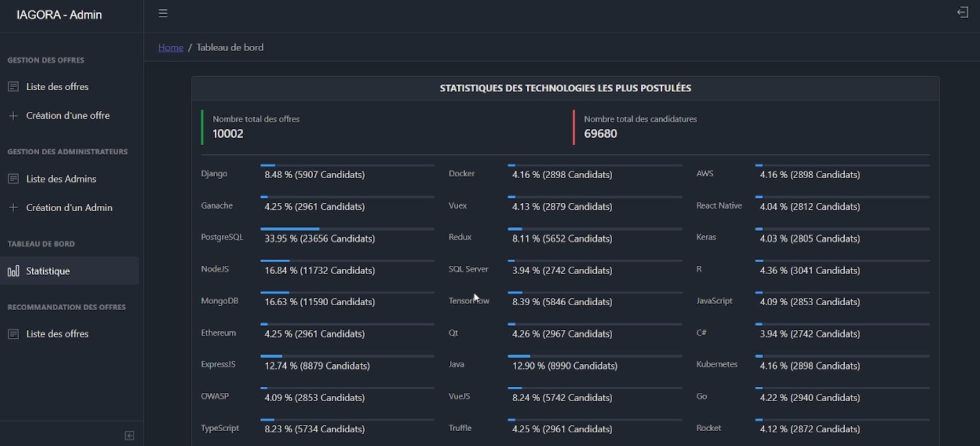This screenshot has width=980, height=446.
Task: Click Django value 8.48 % (5907 Candidats)
Action: 315,175
